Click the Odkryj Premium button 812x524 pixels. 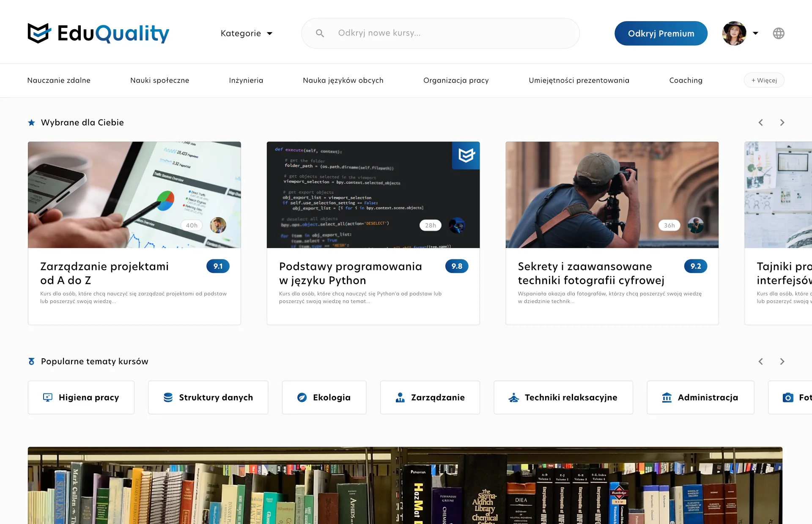pyautogui.click(x=661, y=33)
